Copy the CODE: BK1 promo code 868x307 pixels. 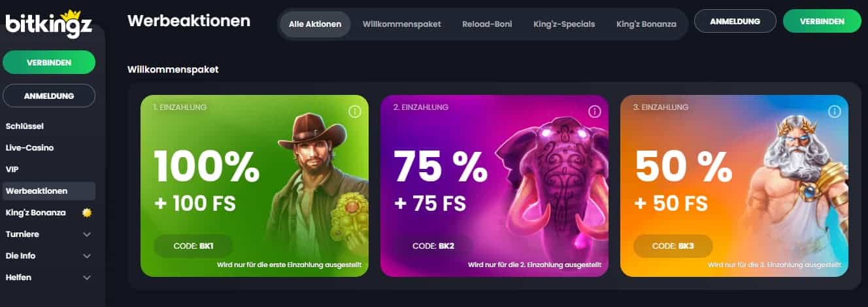point(193,246)
